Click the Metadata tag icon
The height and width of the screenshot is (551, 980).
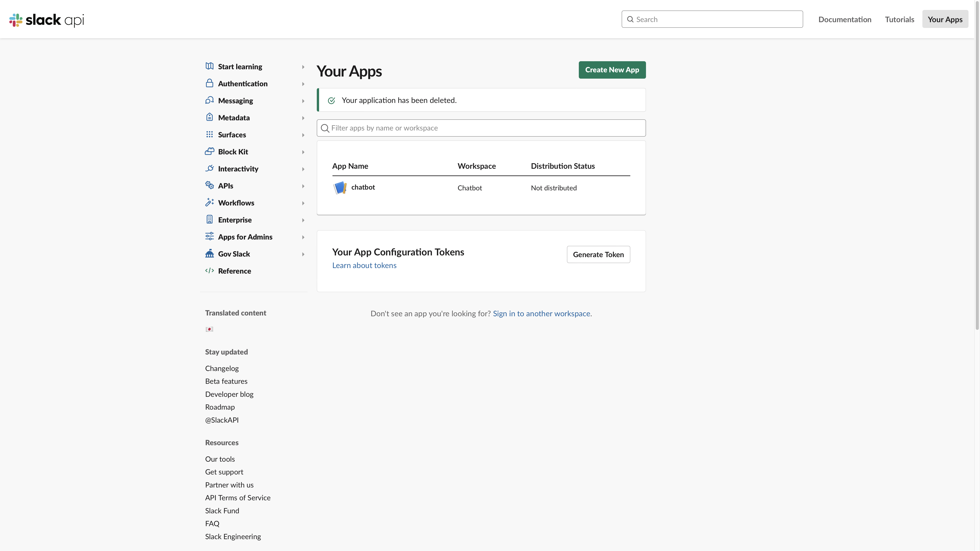point(209,117)
